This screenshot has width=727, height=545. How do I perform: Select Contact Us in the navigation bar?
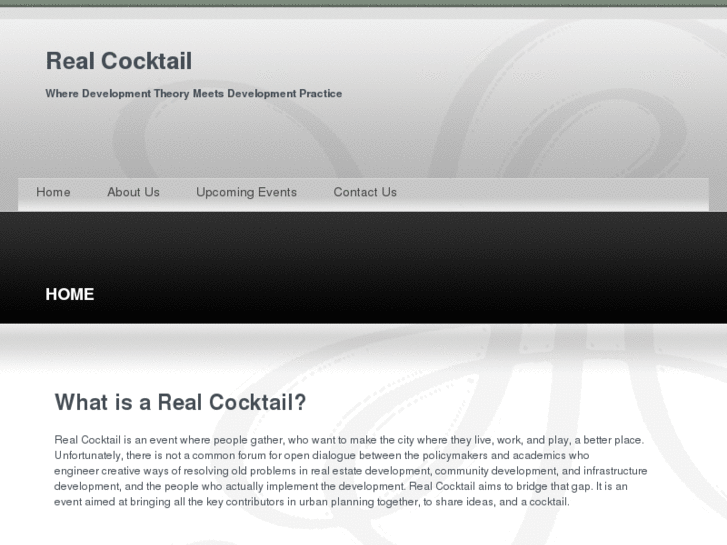tap(365, 192)
